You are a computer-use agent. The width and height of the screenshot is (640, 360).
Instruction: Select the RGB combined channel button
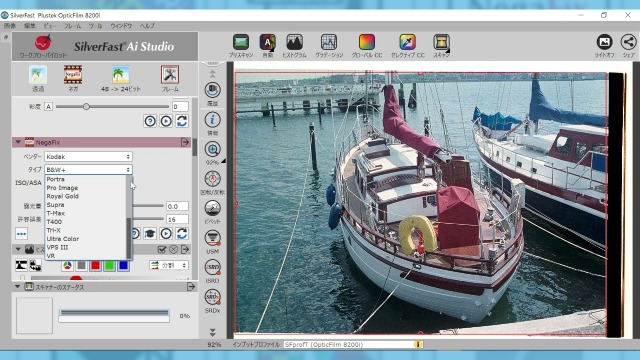coord(67,266)
